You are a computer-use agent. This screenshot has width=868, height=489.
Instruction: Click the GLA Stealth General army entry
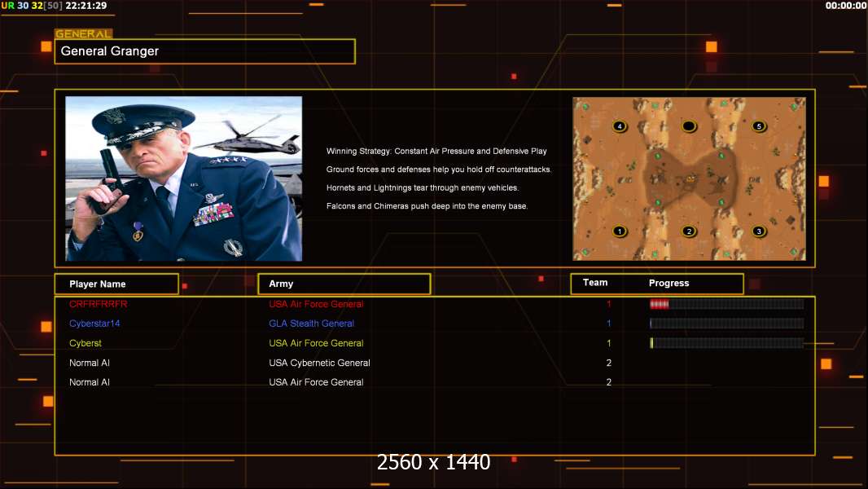click(x=311, y=324)
